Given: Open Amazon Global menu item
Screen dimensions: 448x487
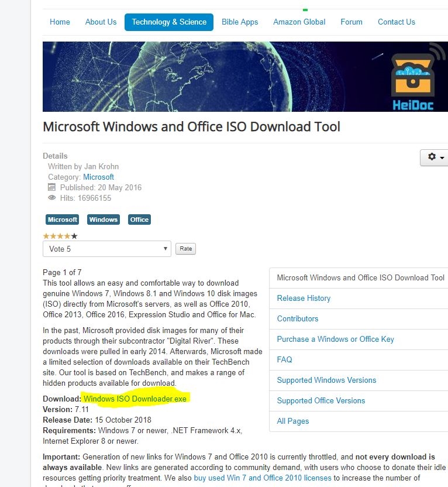Looking at the screenshot, I should point(299,22).
